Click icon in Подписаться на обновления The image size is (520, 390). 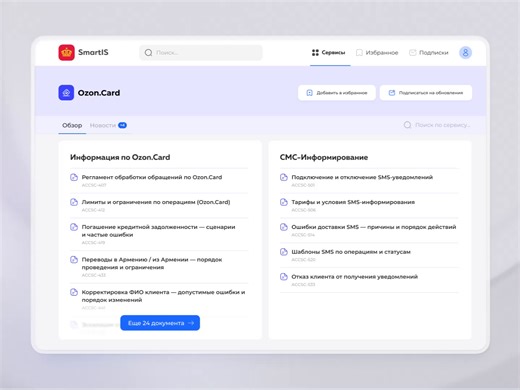pyautogui.click(x=392, y=93)
